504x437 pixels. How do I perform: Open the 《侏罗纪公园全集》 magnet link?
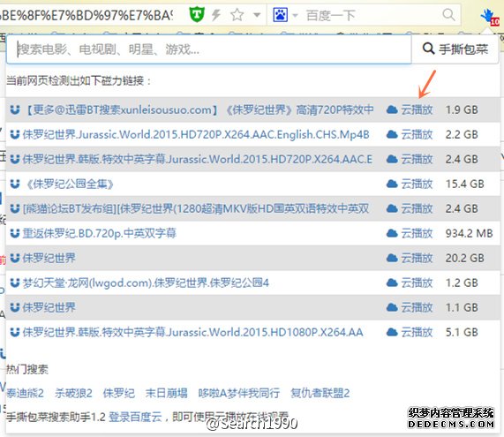coord(69,184)
